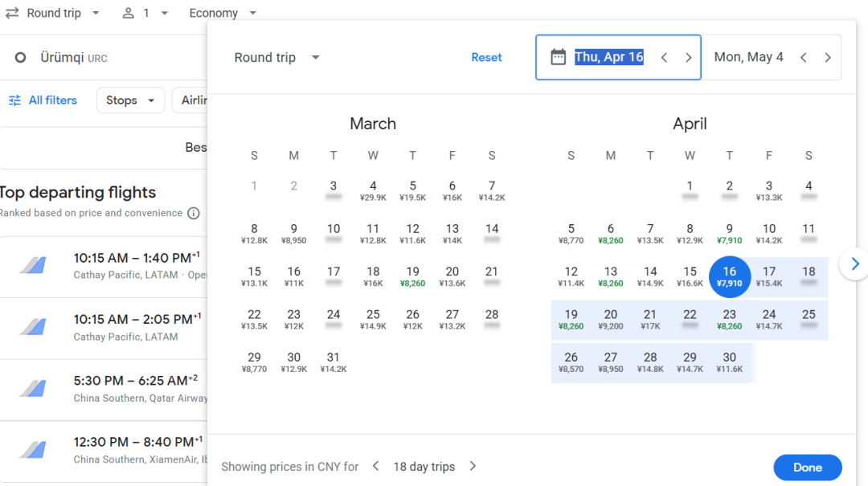The image size is (868, 486).
Task: Click previous day arrow for departure date
Action: 664,58
